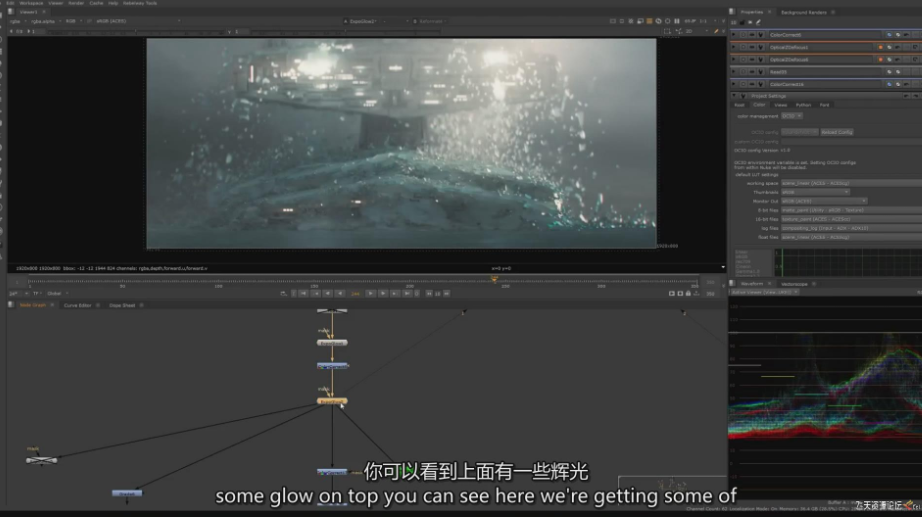Click the Read35 name field

click(x=824, y=72)
